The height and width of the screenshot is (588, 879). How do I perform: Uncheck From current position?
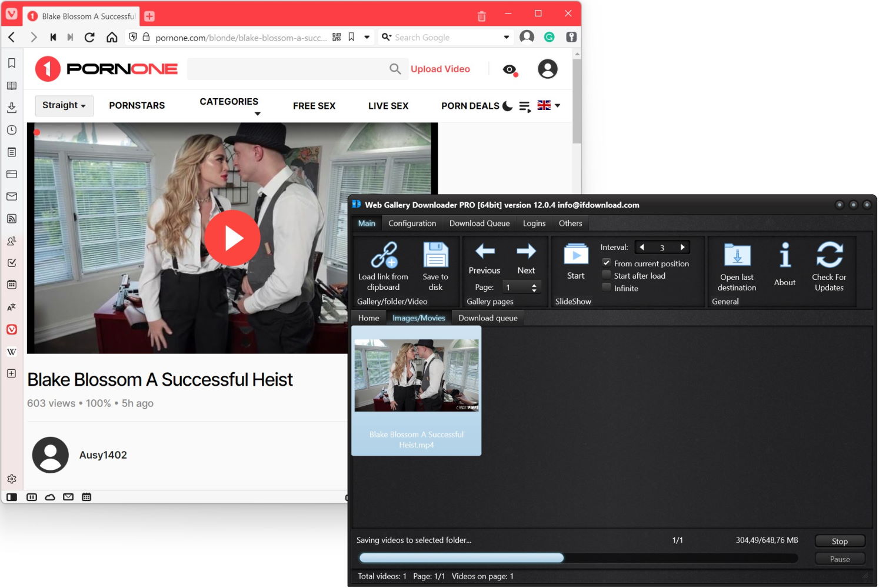tap(607, 263)
